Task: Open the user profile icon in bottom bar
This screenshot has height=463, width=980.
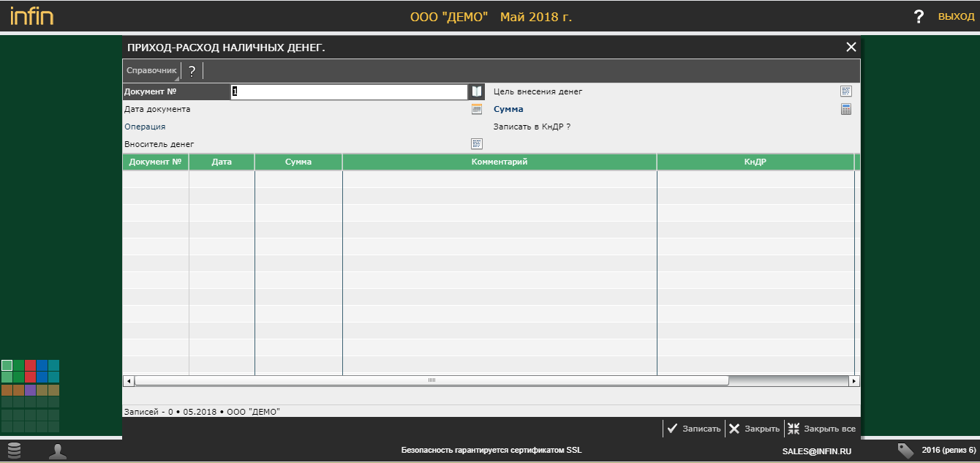Action: [x=58, y=451]
